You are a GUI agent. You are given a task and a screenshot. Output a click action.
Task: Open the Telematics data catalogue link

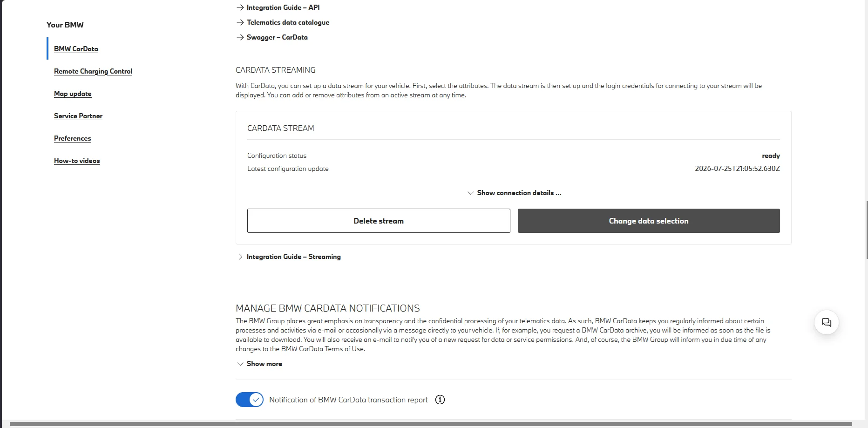coord(283,22)
